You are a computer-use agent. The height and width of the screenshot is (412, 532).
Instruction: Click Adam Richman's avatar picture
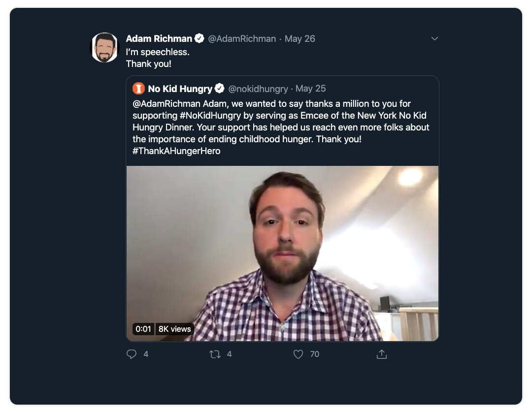(x=105, y=47)
